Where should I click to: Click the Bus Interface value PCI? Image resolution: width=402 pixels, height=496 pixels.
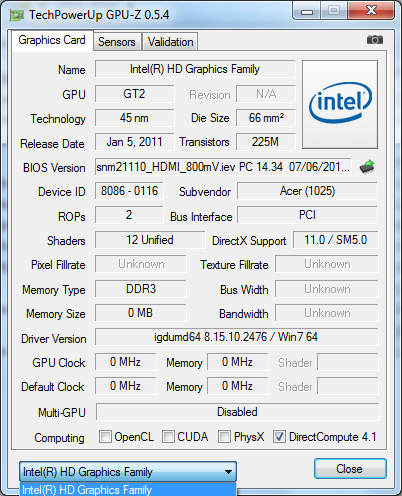coord(307,215)
